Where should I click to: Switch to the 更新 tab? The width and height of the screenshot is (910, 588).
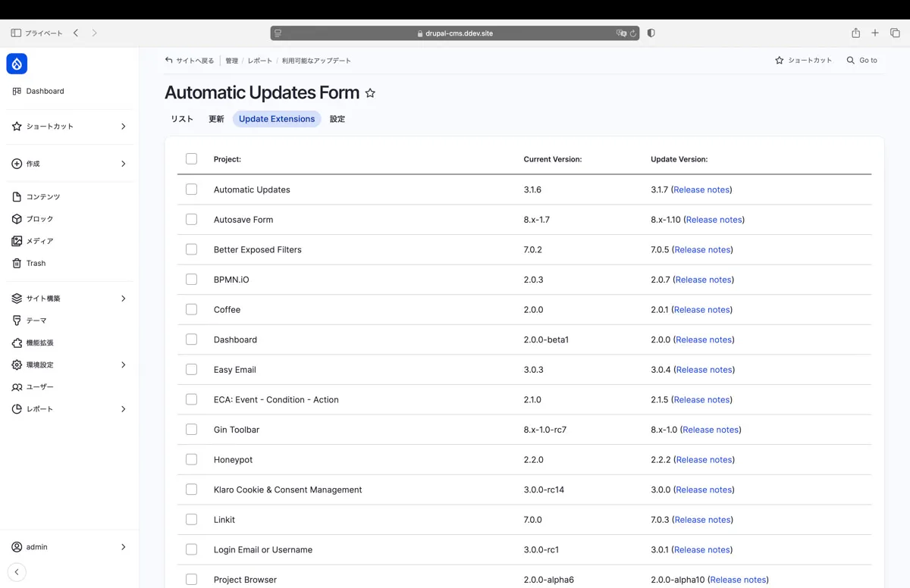point(216,119)
